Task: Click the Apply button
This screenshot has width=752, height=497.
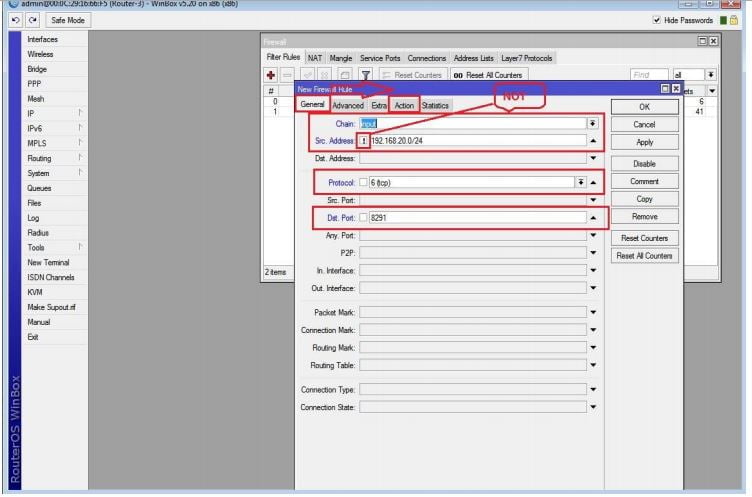Action: click(x=644, y=142)
